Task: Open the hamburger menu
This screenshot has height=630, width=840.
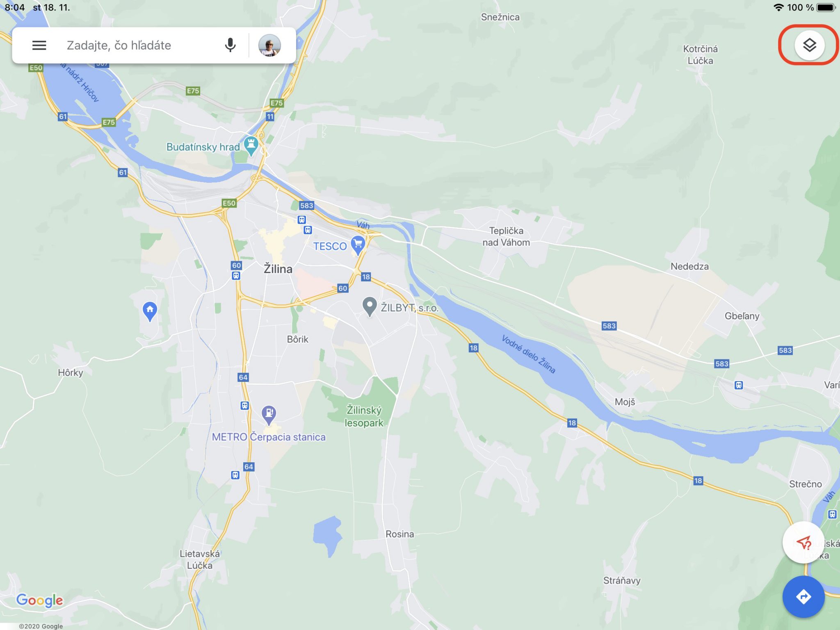Action: click(x=39, y=45)
